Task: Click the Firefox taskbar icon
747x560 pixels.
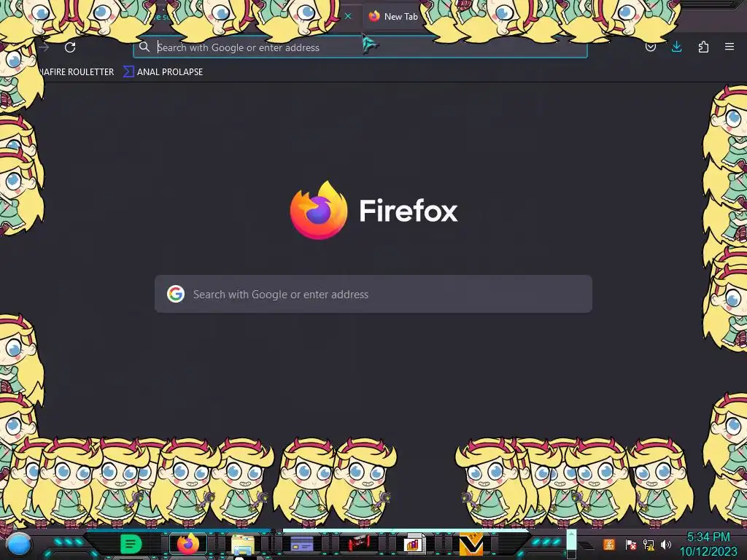Action: [187, 544]
